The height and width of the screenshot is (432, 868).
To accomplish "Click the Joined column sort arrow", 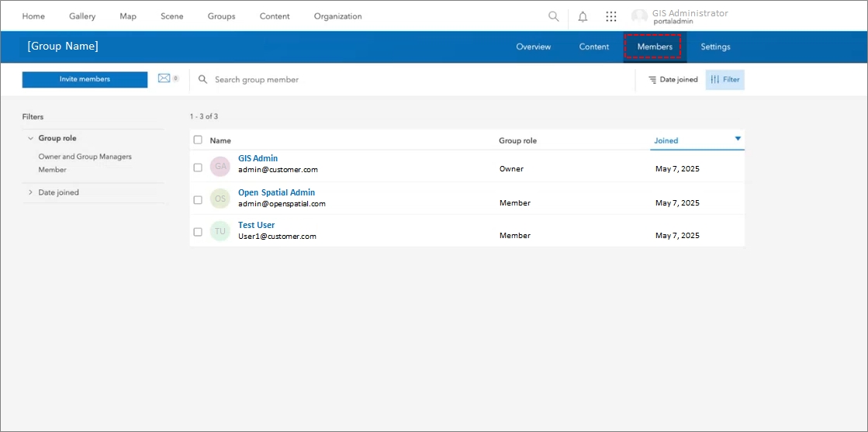I will 738,139.
